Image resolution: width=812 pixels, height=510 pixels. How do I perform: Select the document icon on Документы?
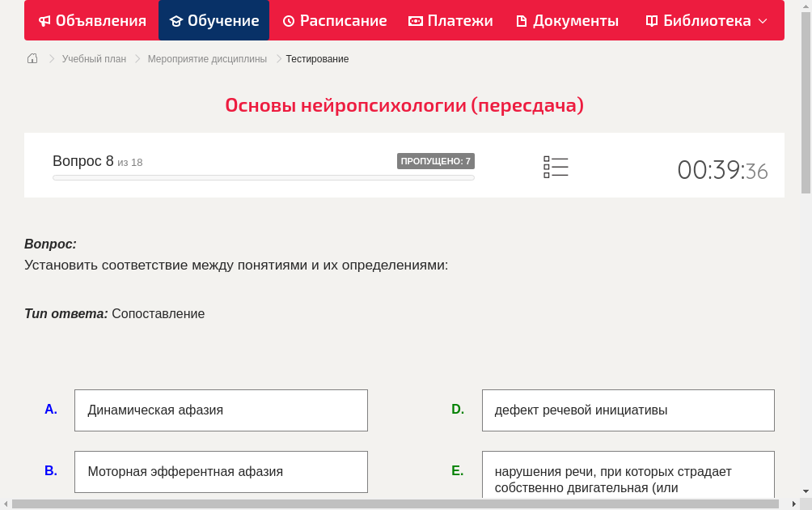522,20
